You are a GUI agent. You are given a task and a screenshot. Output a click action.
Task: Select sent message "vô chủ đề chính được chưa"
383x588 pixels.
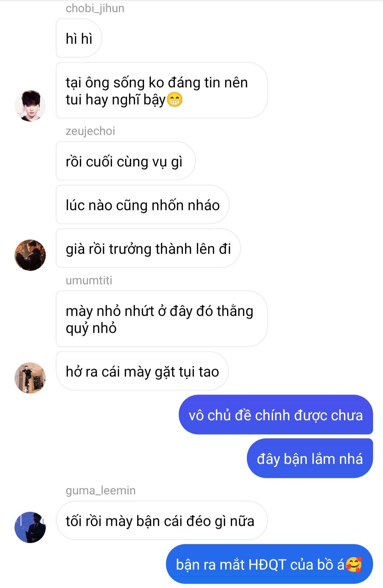point(276,415)
